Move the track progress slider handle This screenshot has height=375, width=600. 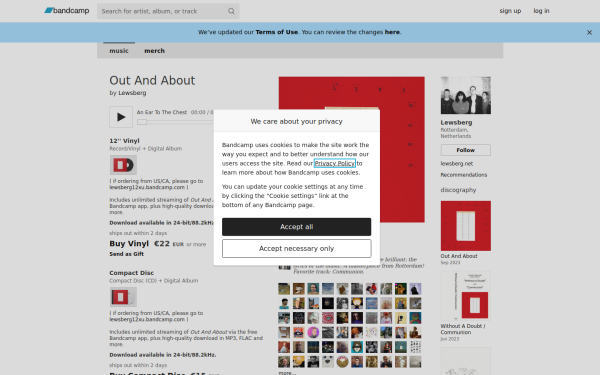(142, 122)
